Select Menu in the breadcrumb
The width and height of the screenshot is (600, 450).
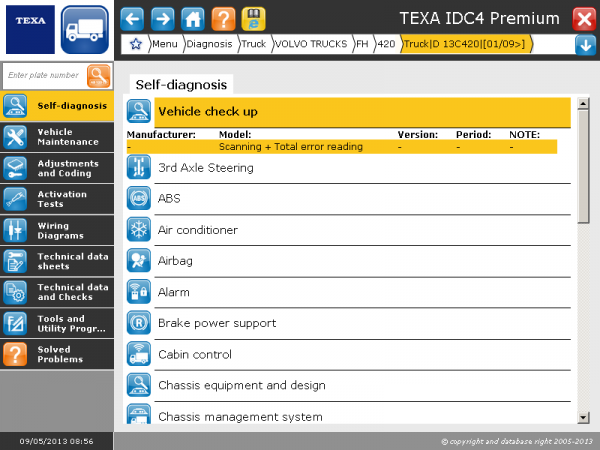(165, 44)
